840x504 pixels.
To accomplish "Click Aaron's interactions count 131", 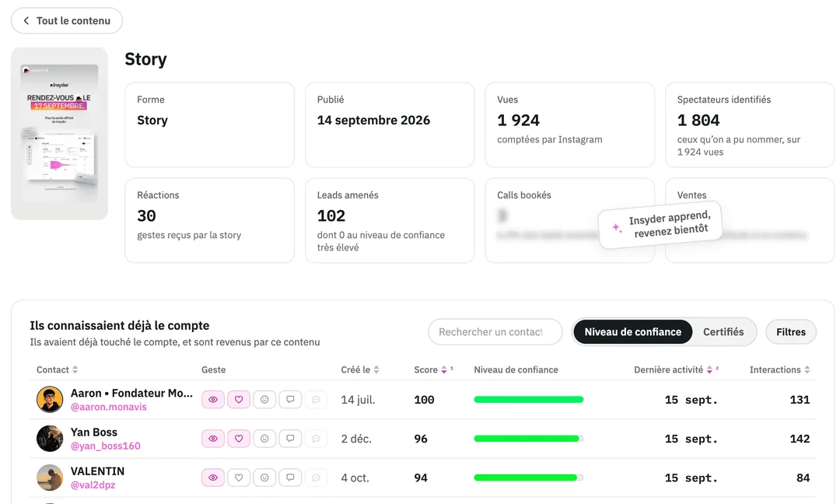I will pos(800,400).
